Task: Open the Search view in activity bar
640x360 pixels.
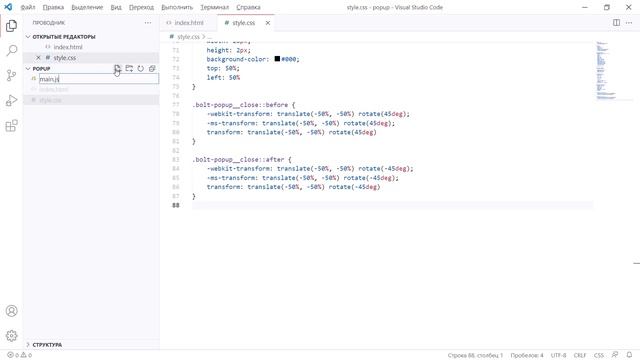Action: (11, 51)
